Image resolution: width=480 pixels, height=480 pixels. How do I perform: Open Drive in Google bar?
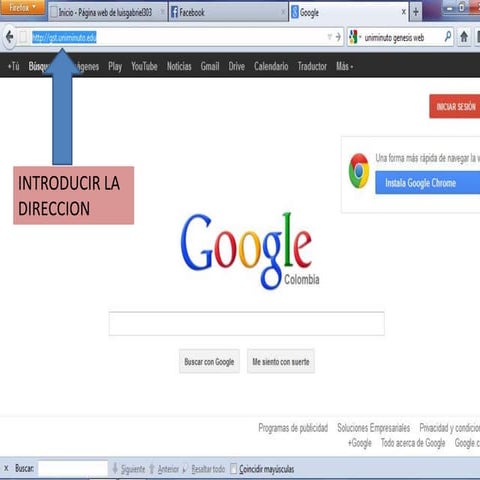click(x=237, y=66)
